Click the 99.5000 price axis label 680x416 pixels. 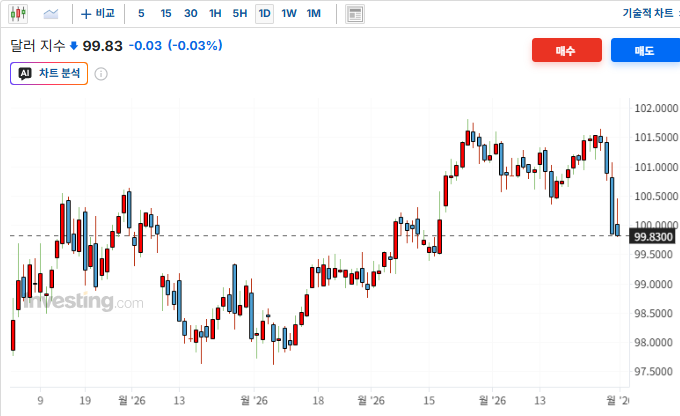point(653,255)
